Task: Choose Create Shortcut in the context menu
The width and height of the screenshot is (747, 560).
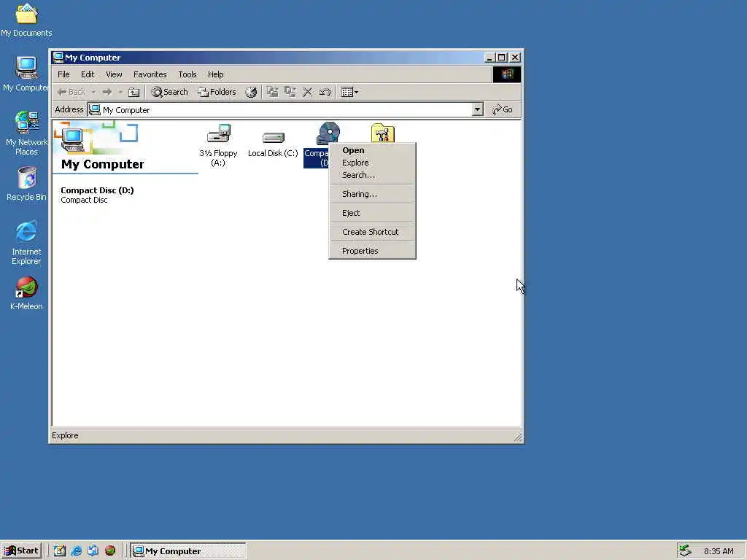Action: pyautogui.click(x=372, y=232)
